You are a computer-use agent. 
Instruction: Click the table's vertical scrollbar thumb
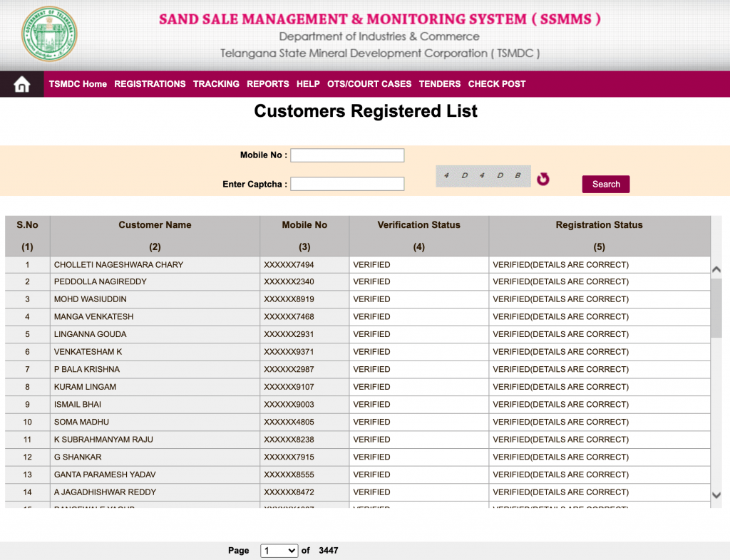click(x=716, y=308)
